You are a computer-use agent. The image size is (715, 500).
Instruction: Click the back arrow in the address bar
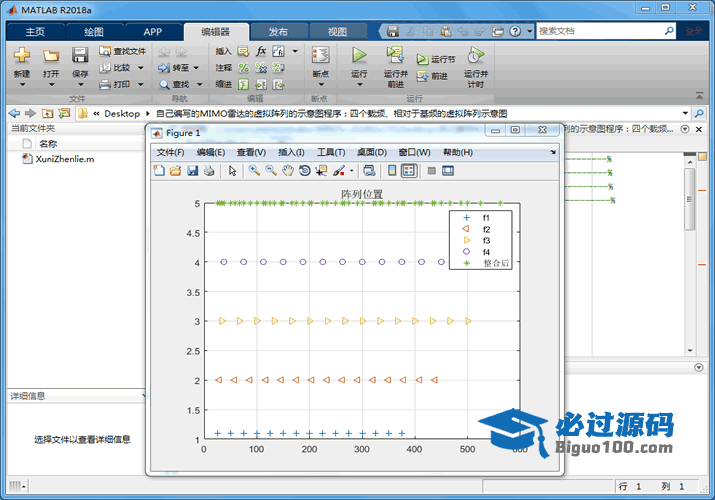(14, 113)
